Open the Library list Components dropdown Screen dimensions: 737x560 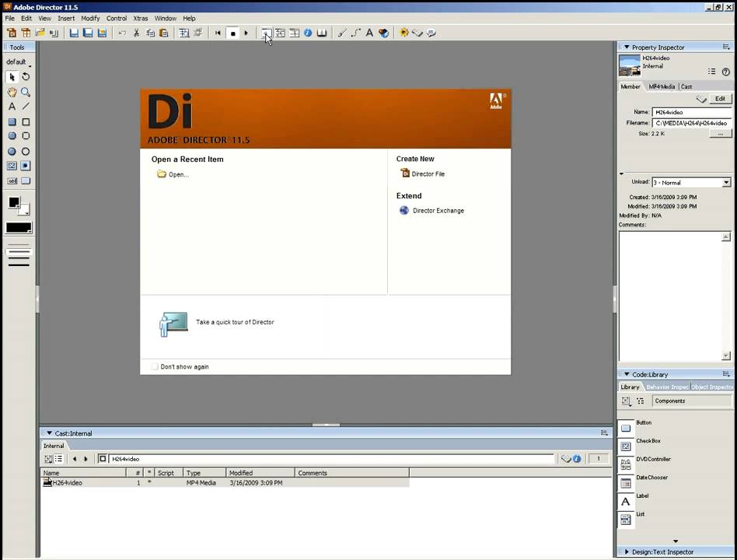693,401
